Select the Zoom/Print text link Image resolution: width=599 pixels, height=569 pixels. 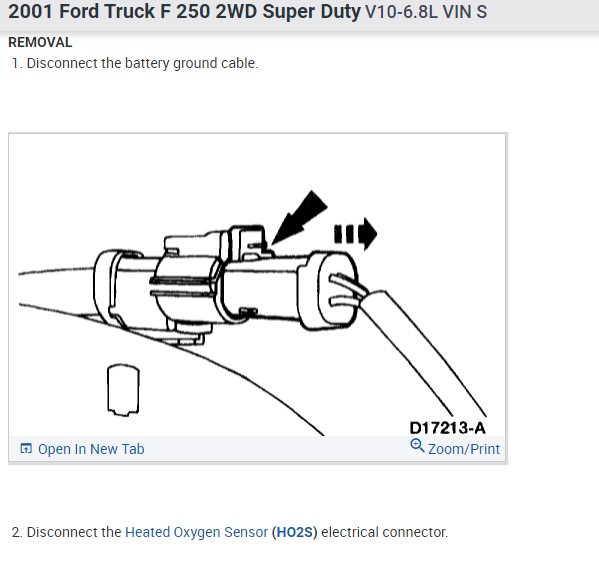pos(464,449)
